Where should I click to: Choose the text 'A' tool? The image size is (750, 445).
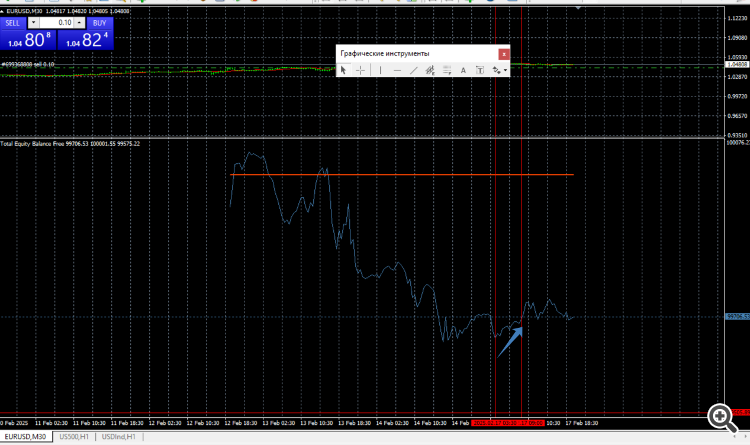click(x=463, y=70)
